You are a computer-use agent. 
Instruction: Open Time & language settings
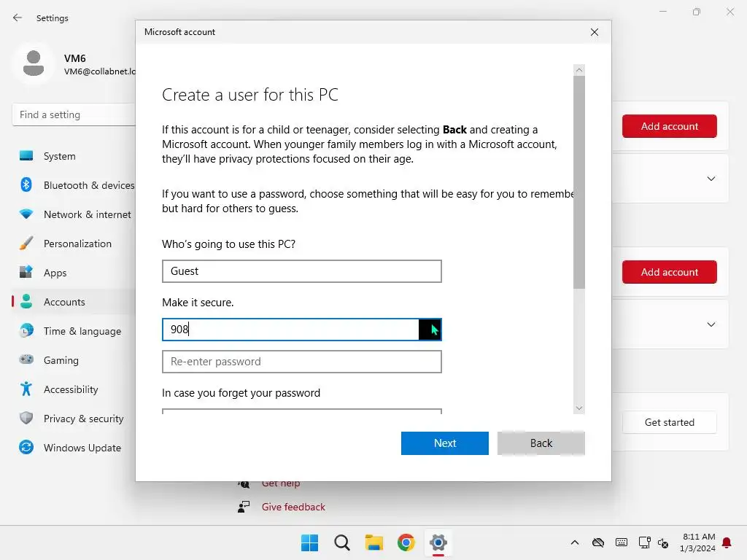click(82, 331)
